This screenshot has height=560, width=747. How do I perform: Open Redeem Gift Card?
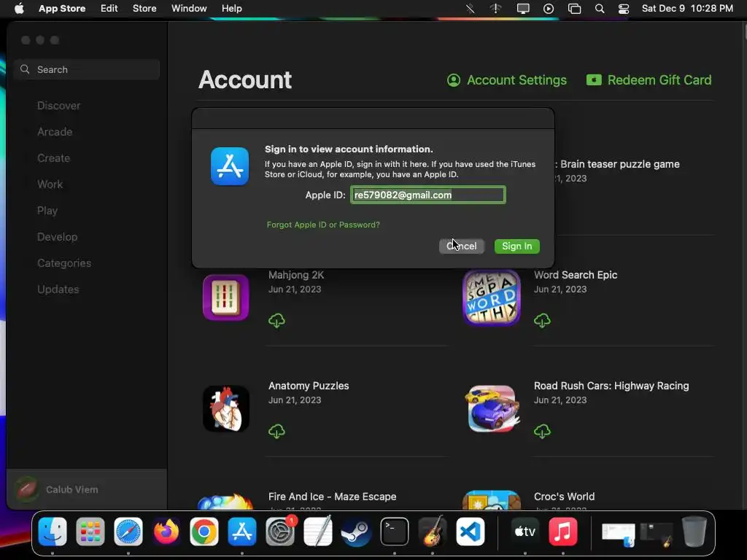[x=649, y=80]
